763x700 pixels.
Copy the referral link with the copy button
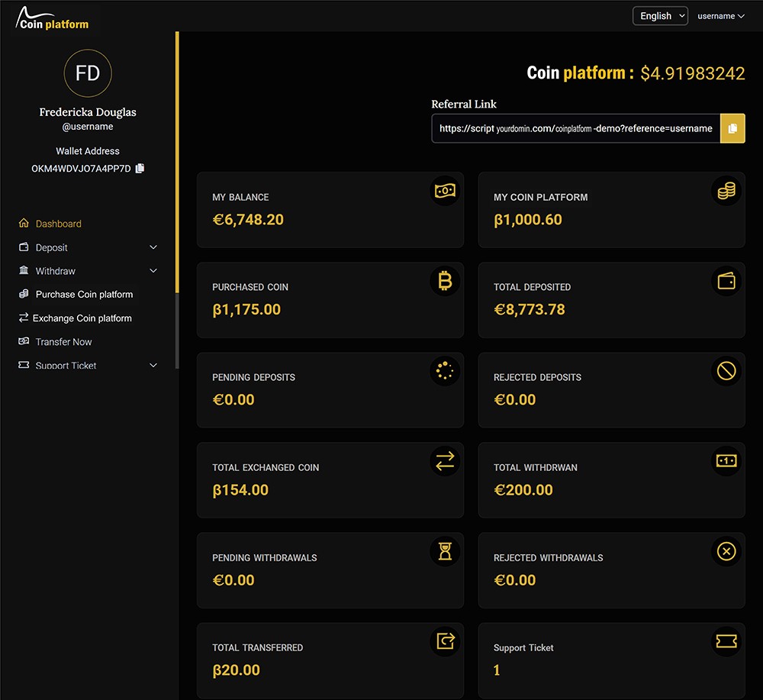[732, 128]
